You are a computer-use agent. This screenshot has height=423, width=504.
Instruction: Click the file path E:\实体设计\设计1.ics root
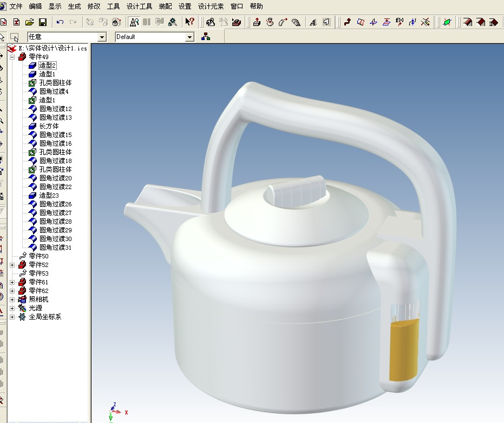click(53, 48)
